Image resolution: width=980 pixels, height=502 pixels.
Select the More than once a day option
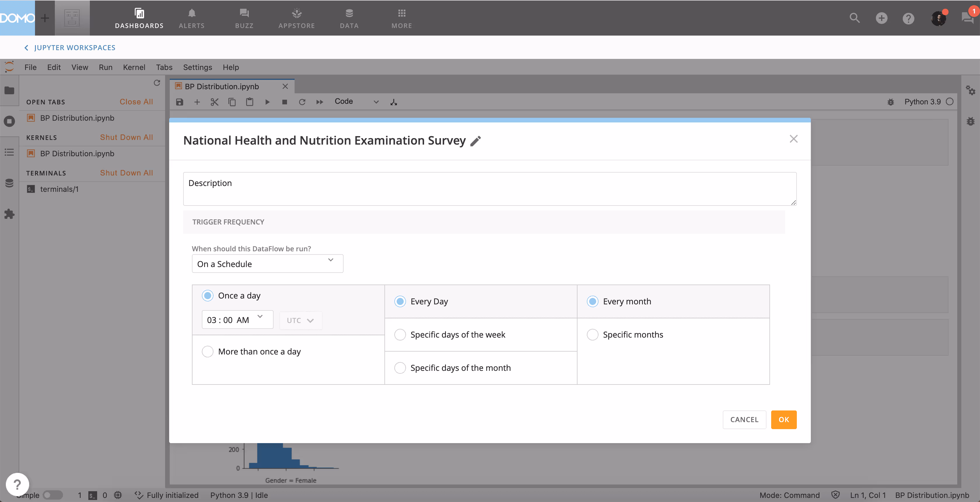tap(208, 351)
